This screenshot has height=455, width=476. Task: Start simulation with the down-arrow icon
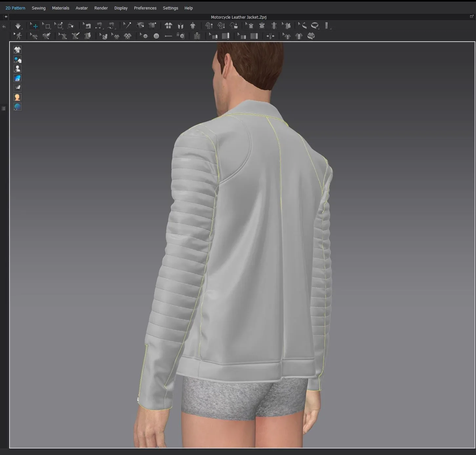click(x=18, y=26)
